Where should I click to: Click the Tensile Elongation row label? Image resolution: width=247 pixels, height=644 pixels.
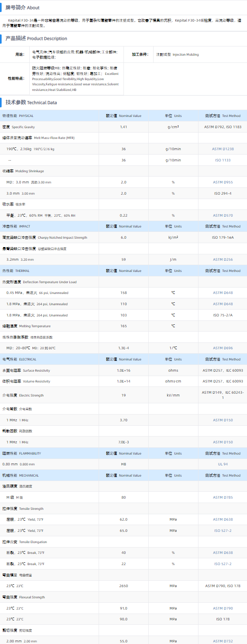click(24, 542)
